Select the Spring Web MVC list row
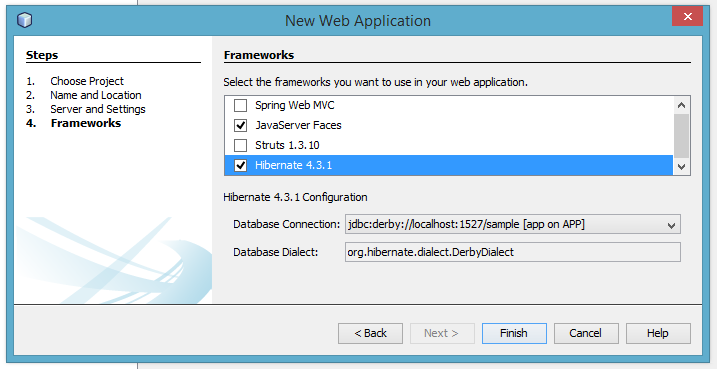 pyautogui.click(x=449, y=105)
